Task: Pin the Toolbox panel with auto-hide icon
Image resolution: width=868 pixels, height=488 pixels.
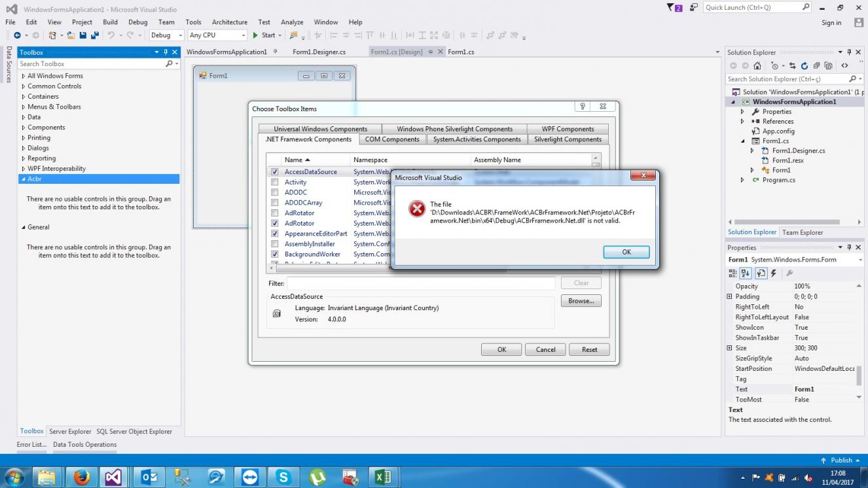Action: click(x=166, y=52)
